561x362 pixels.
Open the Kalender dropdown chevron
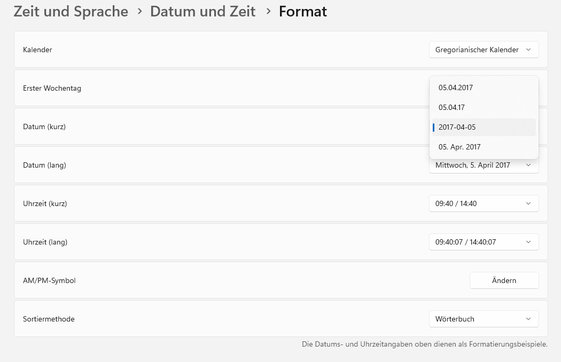pos(528,50)
